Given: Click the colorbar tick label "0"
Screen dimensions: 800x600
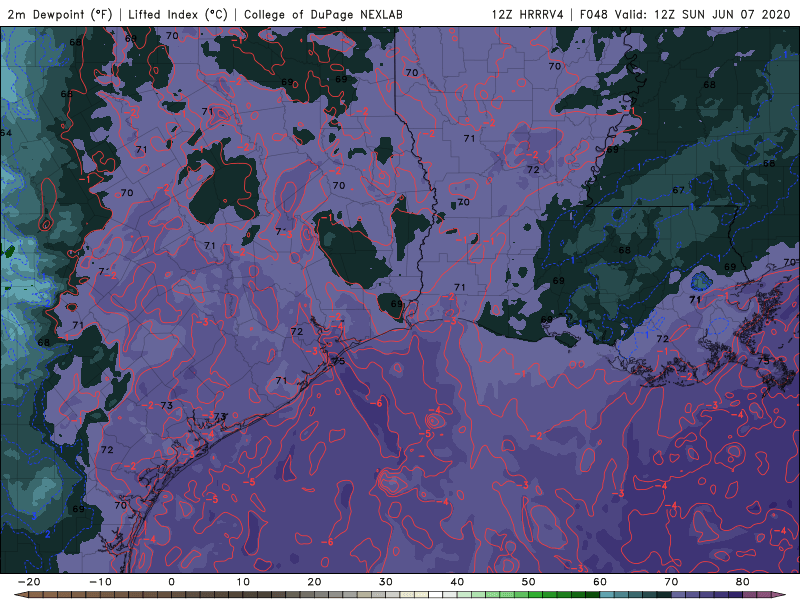Looking at the screenshot, I should (x=171, y=582).
